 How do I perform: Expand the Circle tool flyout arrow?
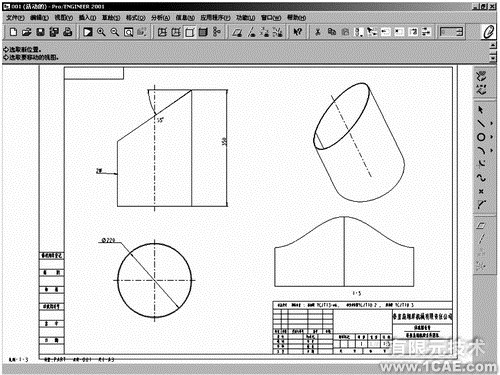(491, 137)
